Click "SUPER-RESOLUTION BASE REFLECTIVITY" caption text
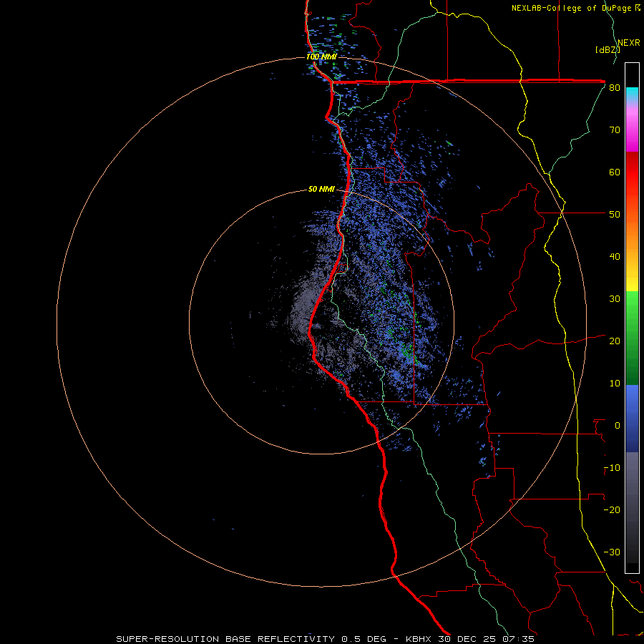This screenshot has height=644, width=644. (225, 639)
